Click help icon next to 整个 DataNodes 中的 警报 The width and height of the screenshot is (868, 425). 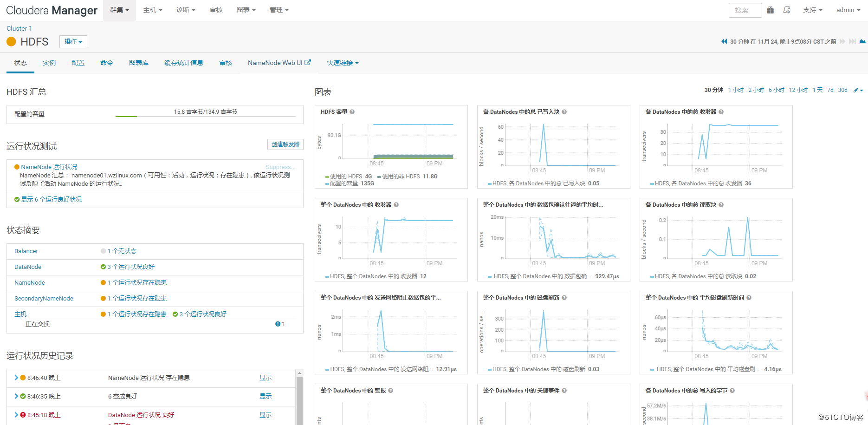[391, 391]
